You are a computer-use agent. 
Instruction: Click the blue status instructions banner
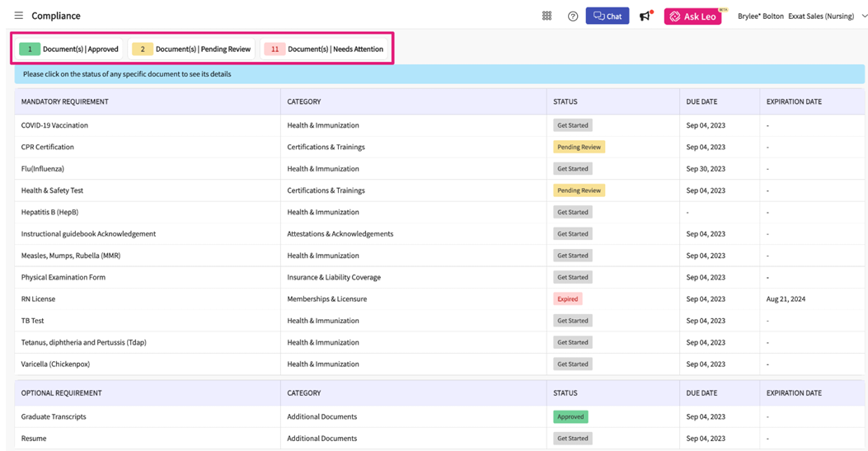tap(439, 74)
